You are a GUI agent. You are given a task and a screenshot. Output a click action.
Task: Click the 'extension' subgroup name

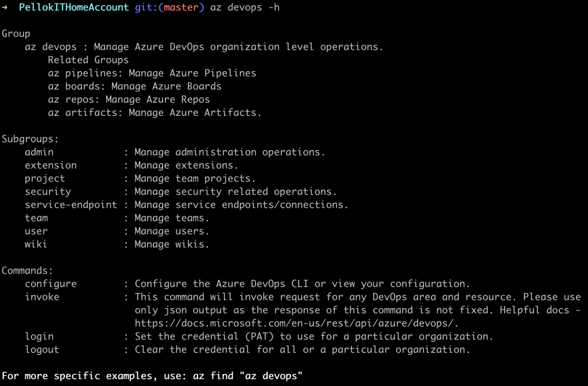51,165
